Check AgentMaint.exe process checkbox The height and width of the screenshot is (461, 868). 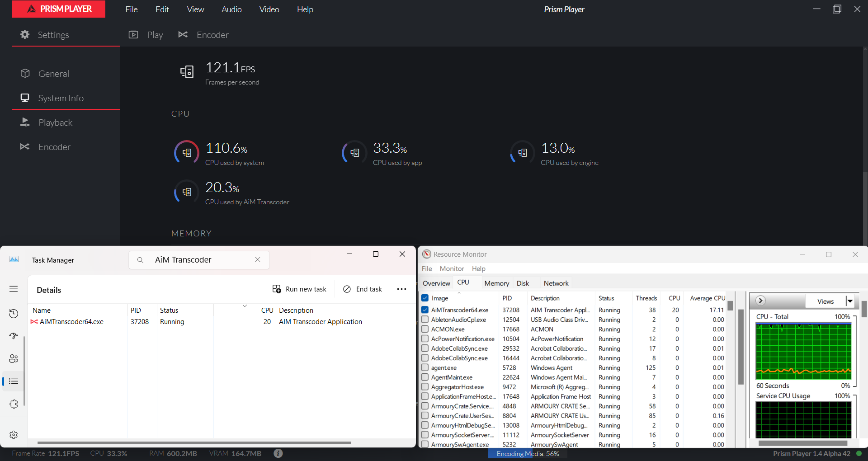425,377
